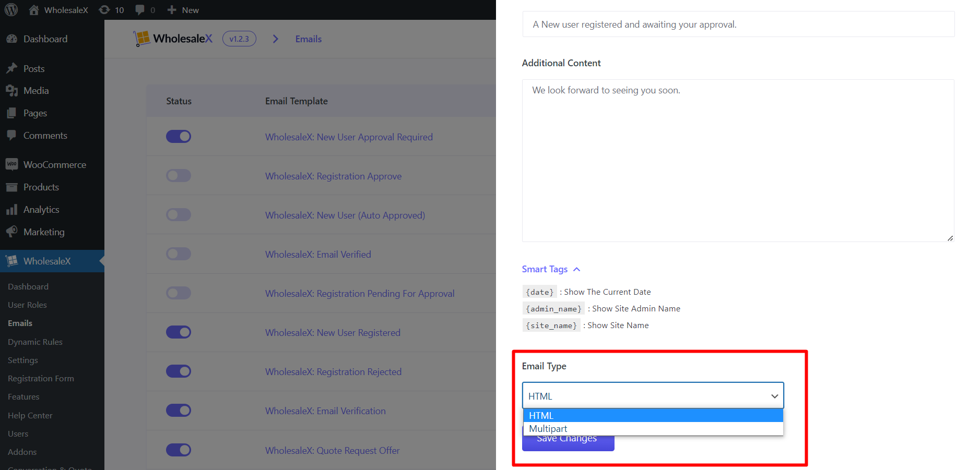This screenshot has height=470, width=980.
Task: Enable Registration Pending For Approval toggle
Action: pos(179,293)
